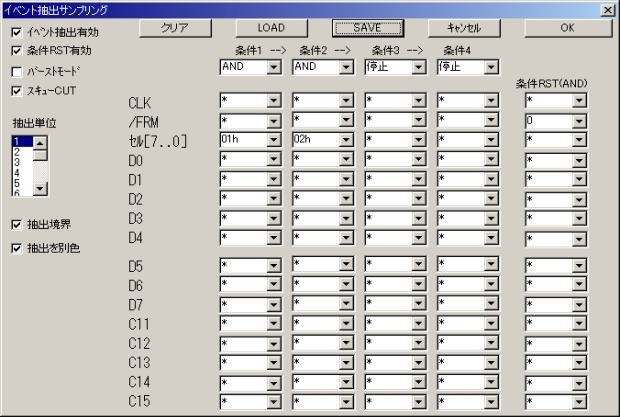Select item 3 in the 抽出単位 list

[x=17, y=161]
